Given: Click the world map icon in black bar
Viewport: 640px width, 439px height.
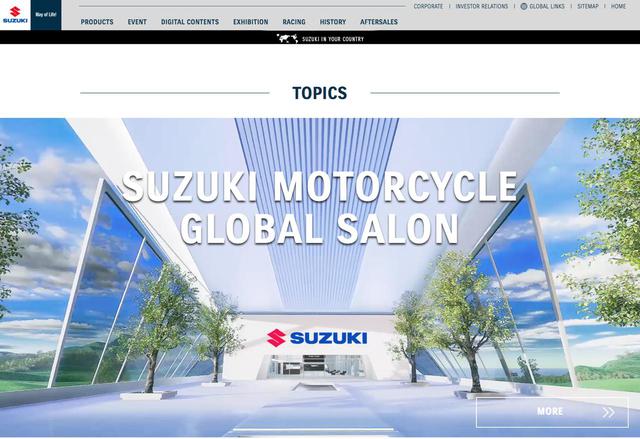Looking at the screenshot, I should point(287,39).
